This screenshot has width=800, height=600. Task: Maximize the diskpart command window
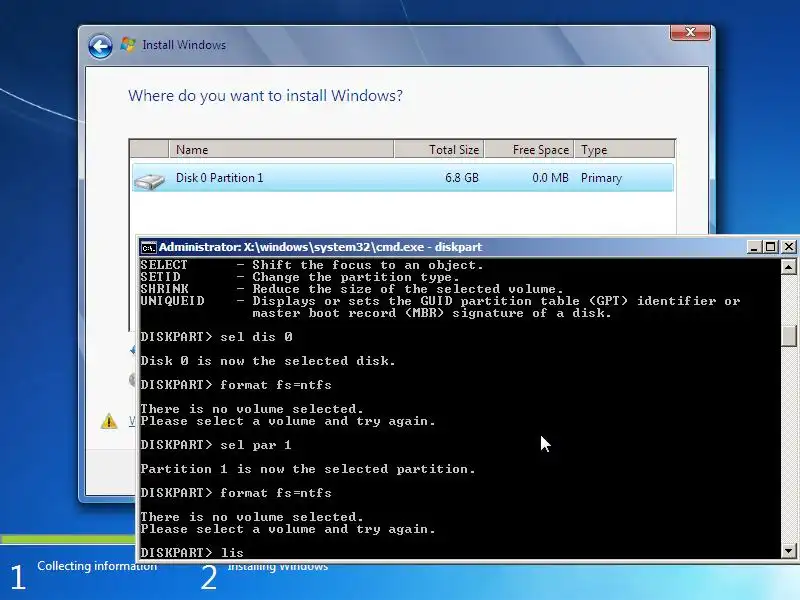(770, 247)
